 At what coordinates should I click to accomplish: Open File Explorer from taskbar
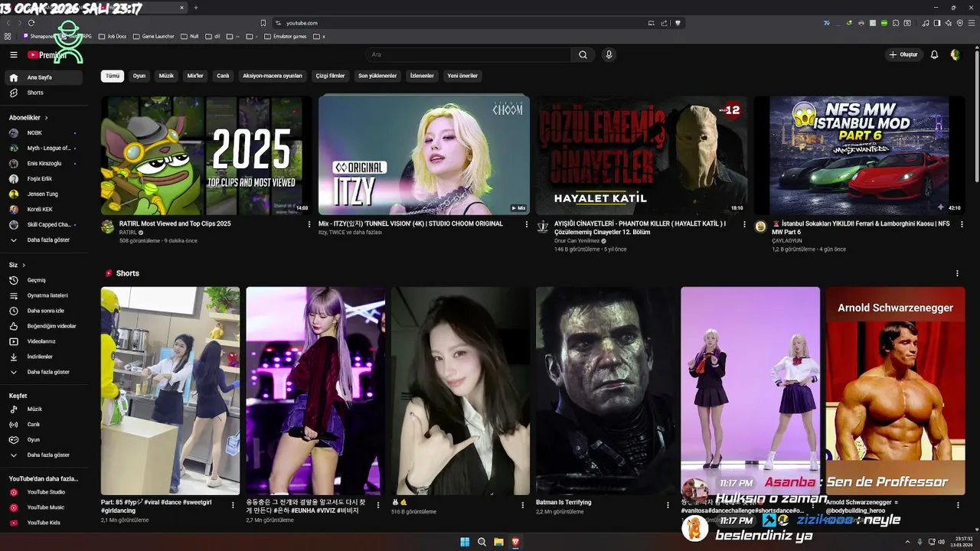498,542
